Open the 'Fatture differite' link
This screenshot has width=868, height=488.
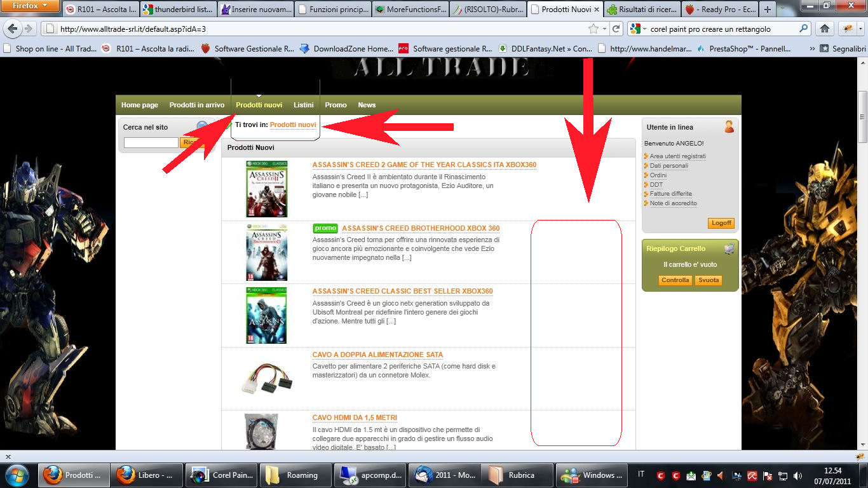coord(671,194)
